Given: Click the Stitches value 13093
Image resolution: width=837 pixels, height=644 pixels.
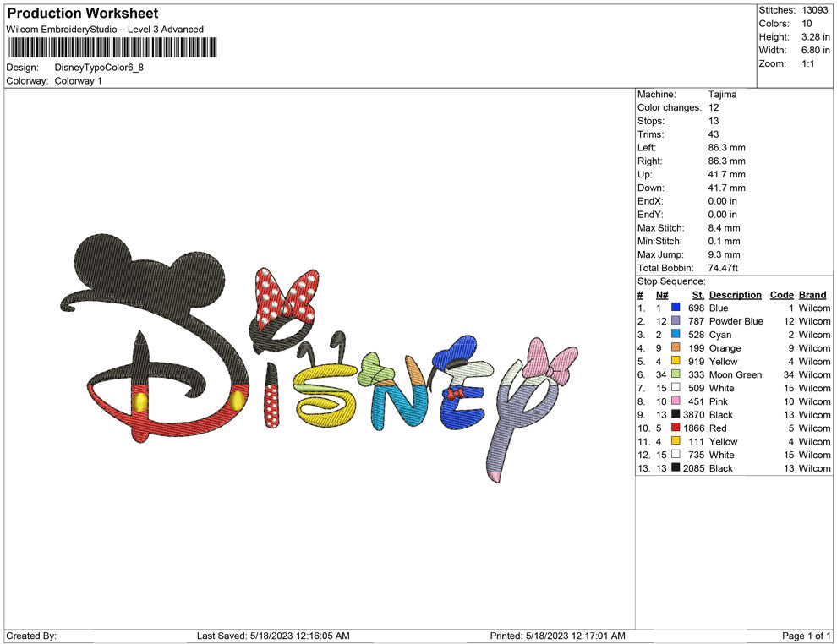Looking at the screenshot, I should [x=814, y=10].
